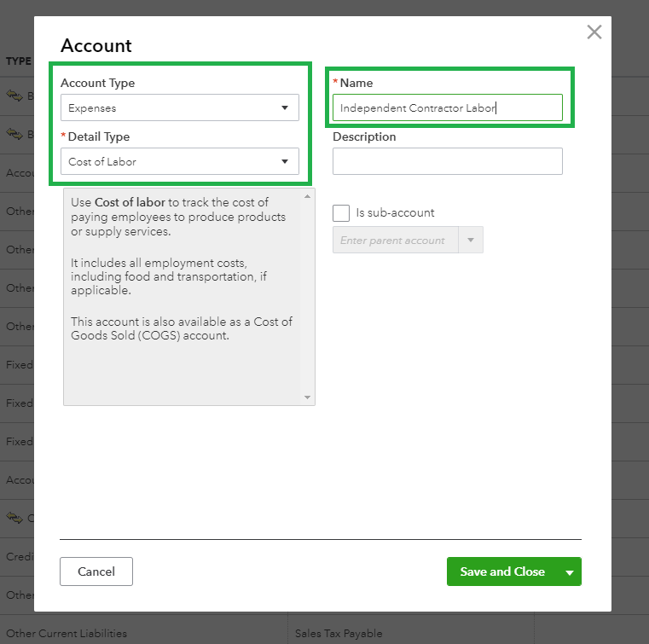
Task: Click the Enter parent account field
Action: point(395,241)
